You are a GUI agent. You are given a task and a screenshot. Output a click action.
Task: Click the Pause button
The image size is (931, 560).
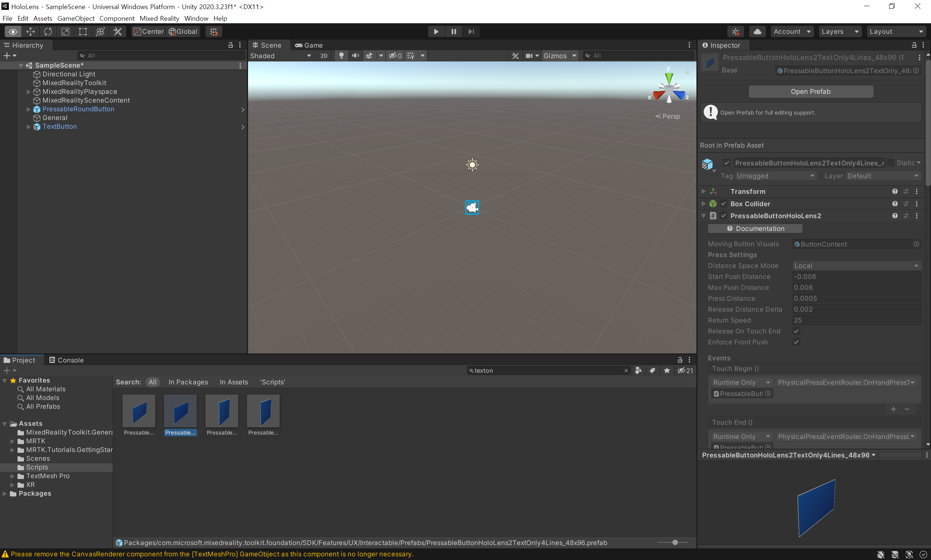[x=453, y=32]
